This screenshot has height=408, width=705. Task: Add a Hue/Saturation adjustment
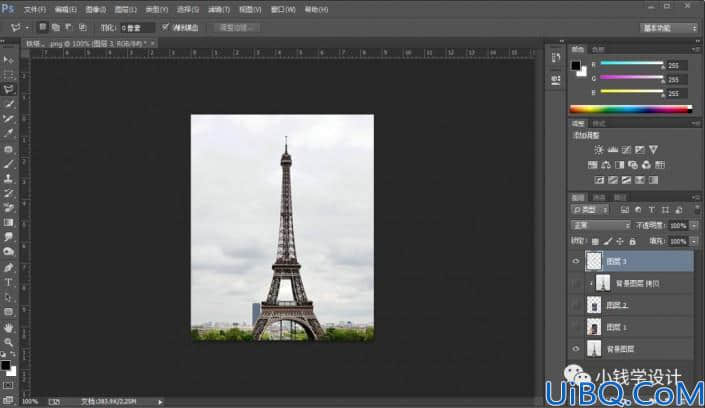(x=593, y=165)
